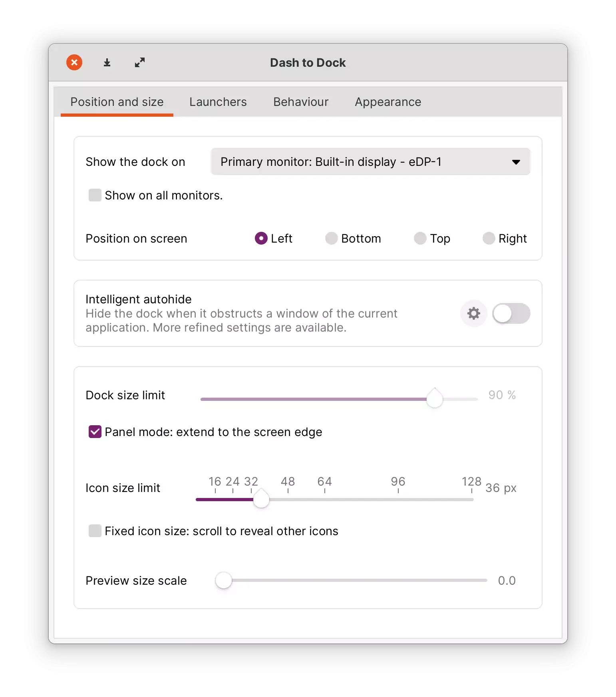
Task: Close the Dash to Dock window
Action: click(74, 62)
